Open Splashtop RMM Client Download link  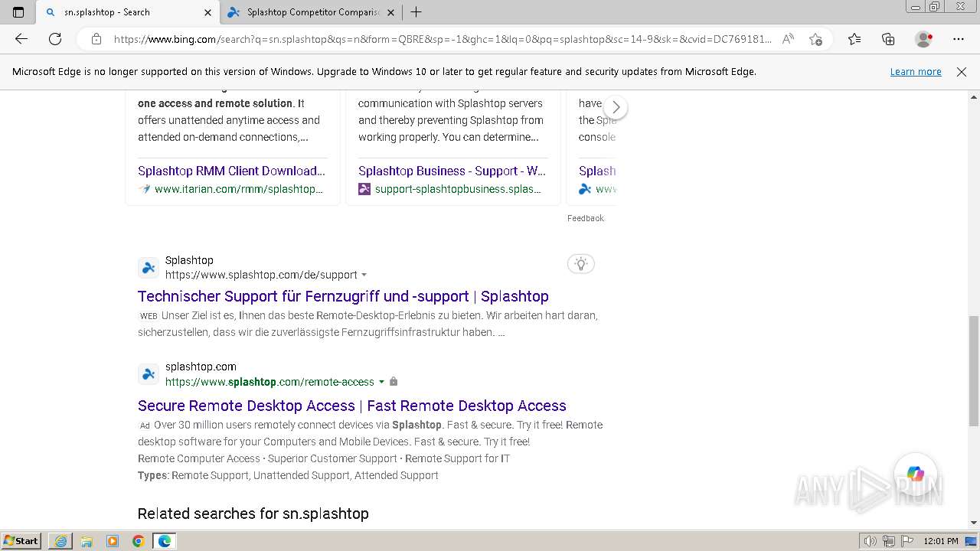point(231,171)
